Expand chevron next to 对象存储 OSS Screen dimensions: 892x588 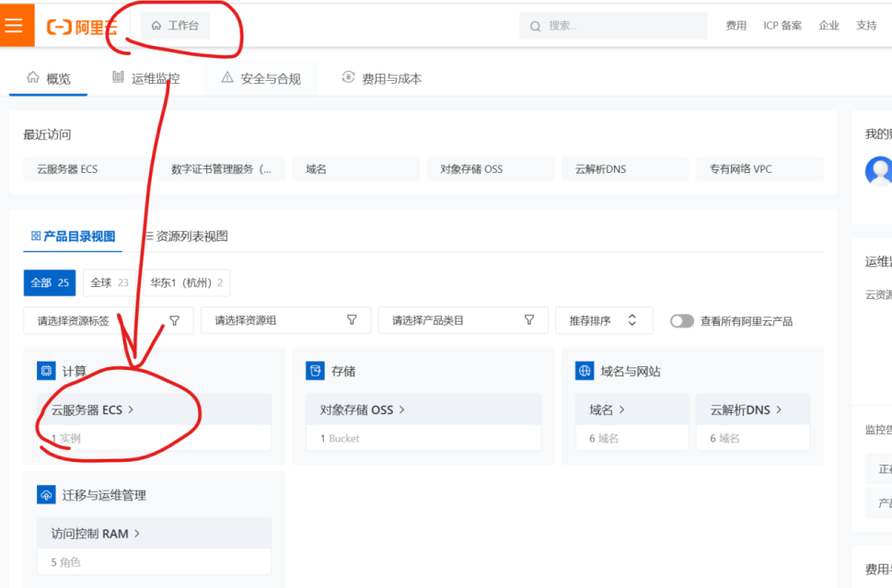click(x=402, y=409)
